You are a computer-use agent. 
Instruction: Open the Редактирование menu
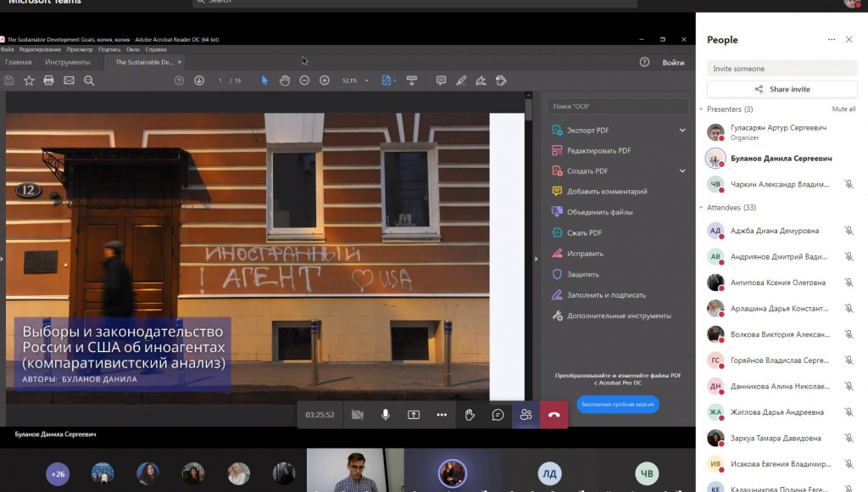(x=40, y=49)
